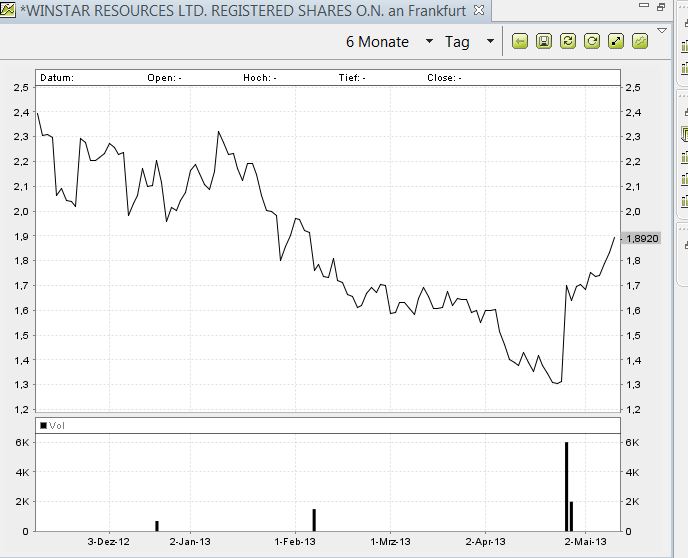Click the green line-chart settings icon
Viewport: 688px width, 558px height.
click(x=640, y=41)
